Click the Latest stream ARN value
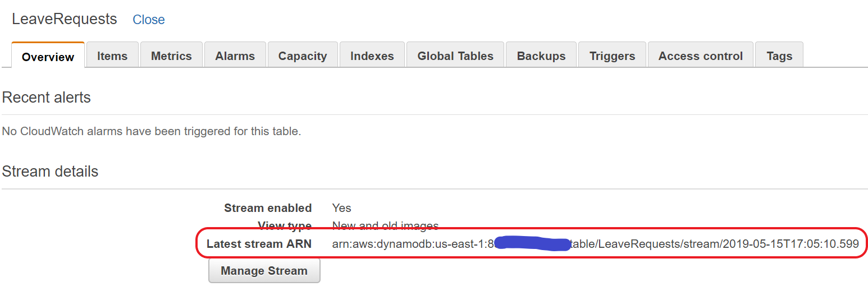The height and width of the screenshot is (291, 868). click(x=596, y=244)
